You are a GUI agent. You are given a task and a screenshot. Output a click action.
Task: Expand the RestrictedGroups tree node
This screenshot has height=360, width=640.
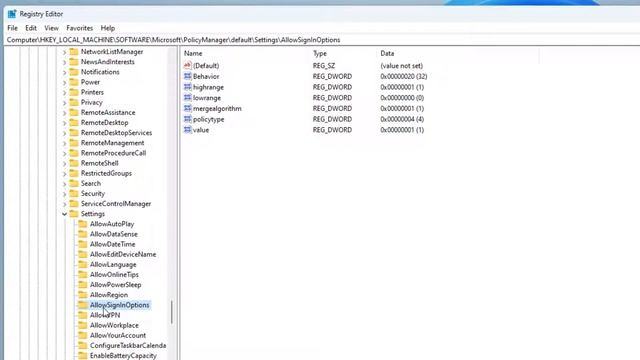click(x=64, y=173)
